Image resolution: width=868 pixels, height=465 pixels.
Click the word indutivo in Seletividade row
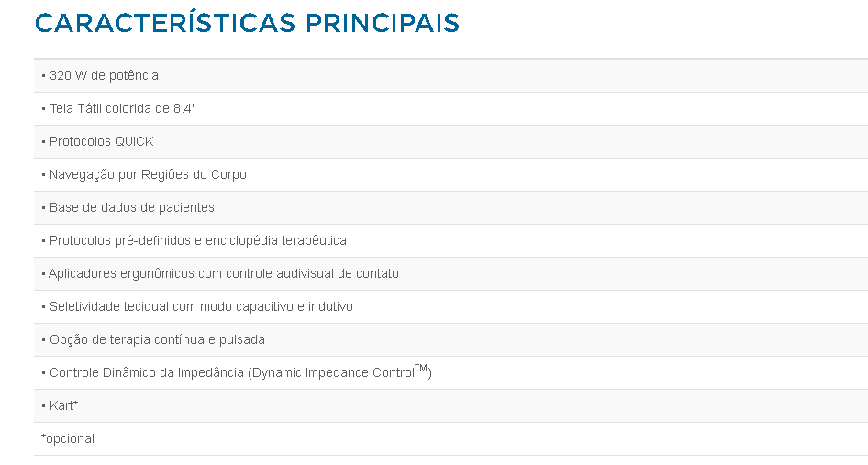click(330, 306)
